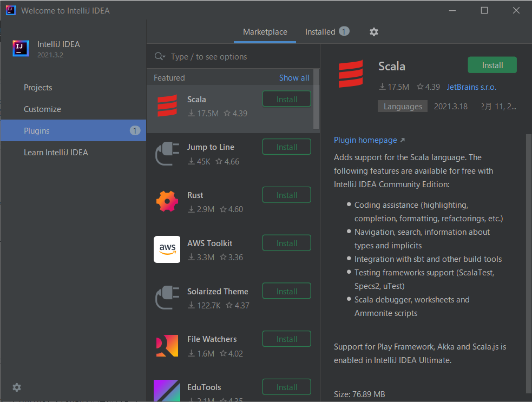Click 4.39 rating in details header
Screen dimensions: 532x402
click(428, 87)
